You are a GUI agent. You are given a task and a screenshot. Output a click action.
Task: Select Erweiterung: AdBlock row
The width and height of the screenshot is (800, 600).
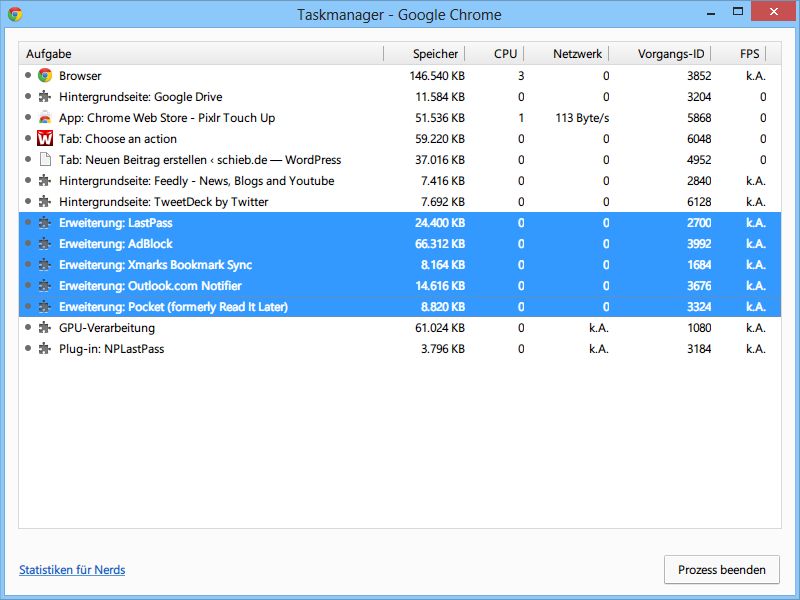(x=400, y=243)
